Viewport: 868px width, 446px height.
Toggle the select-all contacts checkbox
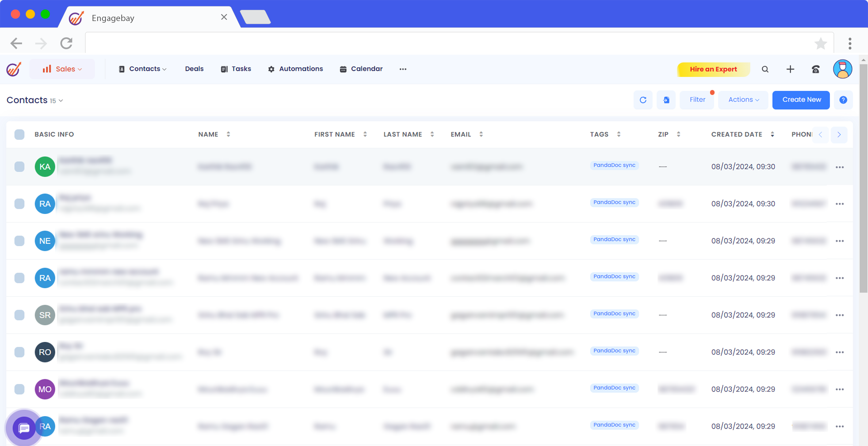pyautogui.click(x=19, y=134)
